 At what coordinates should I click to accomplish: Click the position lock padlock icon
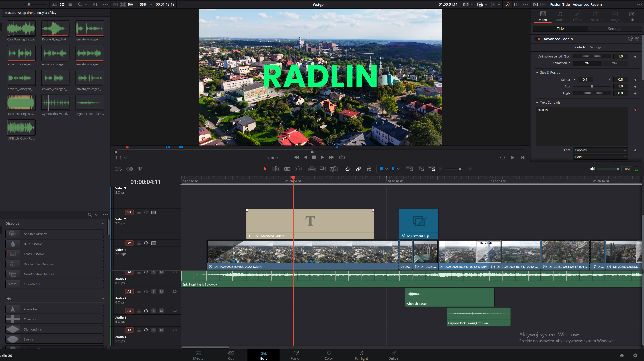click(x=369, y=169)
